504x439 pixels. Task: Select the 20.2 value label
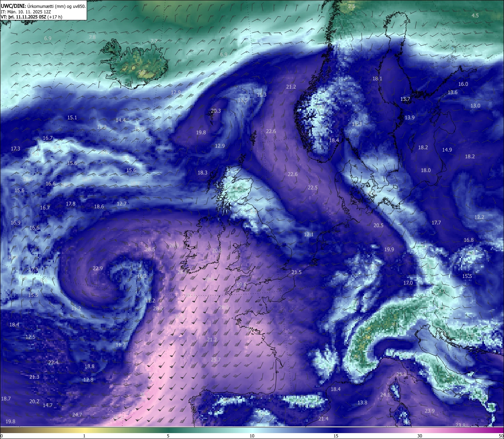[x=34, y=401]
